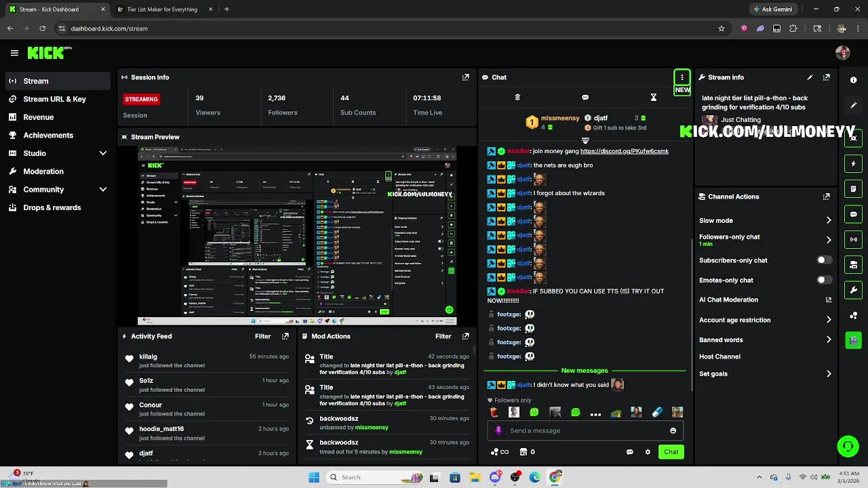Click the browser address bar URL
This screenshot has height=488, width=868.
(x=109, y=28)
